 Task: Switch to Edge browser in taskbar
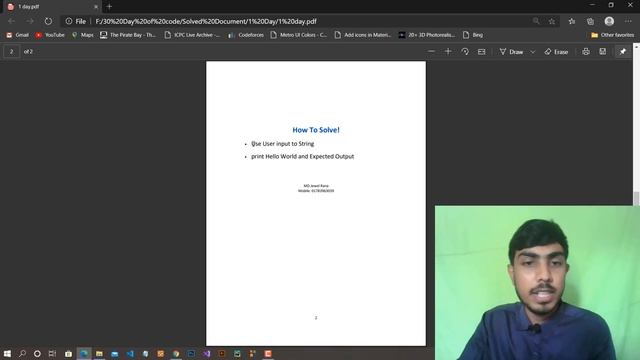(84, 353)
